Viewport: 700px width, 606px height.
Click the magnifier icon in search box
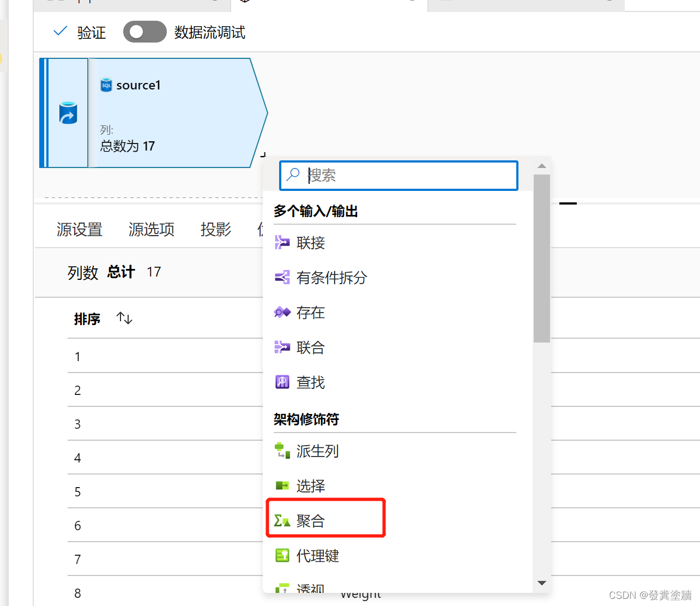coord(293,175)
